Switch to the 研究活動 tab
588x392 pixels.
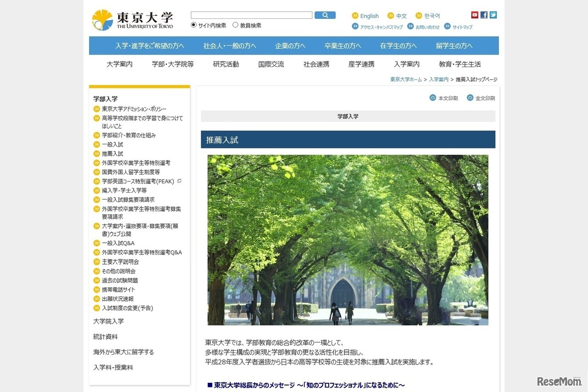tap(225, 64)
